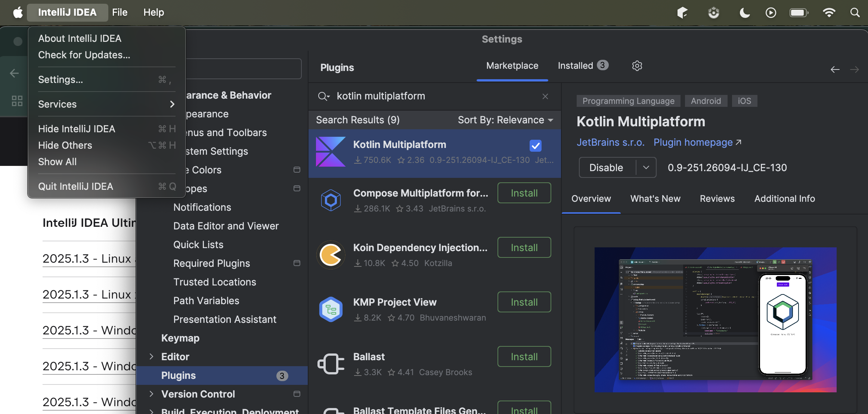Viewport: 868px width, 414px height.
Task: Open the plugins gear settings icon
Action: [x=637, y=66]
